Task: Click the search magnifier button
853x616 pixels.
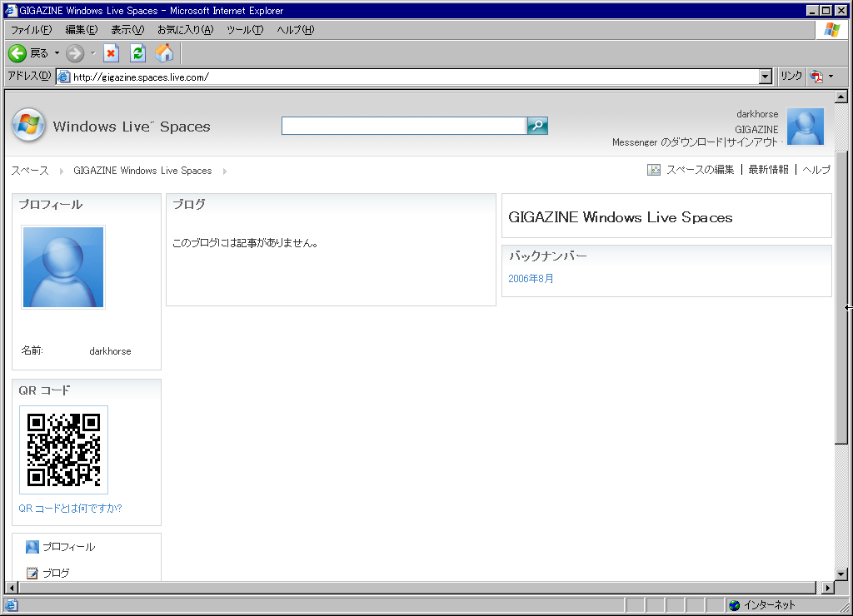Action: point(537,126)
